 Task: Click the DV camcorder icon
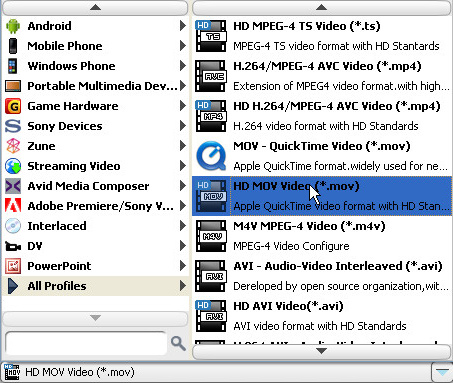click(13, 247)
